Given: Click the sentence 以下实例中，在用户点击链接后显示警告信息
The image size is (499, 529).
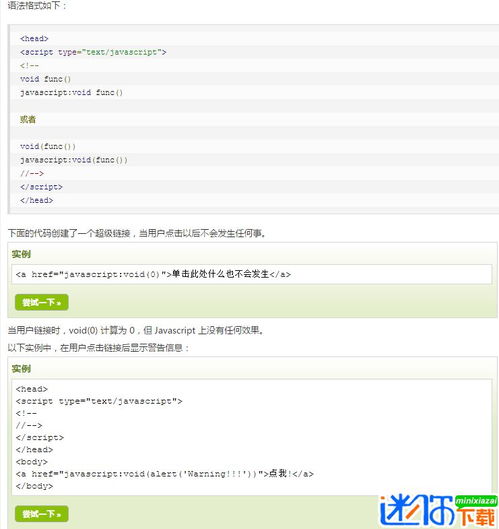Looking at the screenshot, I should [99, 347].
